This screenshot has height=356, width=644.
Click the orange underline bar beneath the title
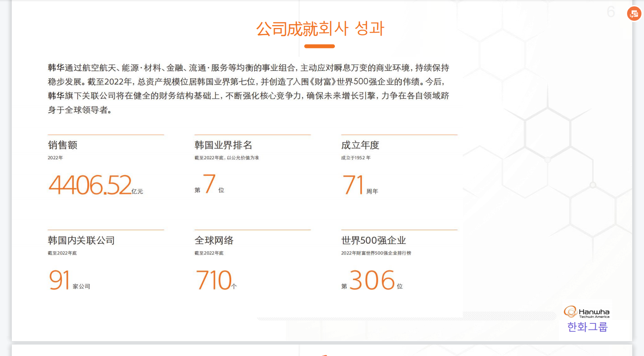click(x=319, y=46)
